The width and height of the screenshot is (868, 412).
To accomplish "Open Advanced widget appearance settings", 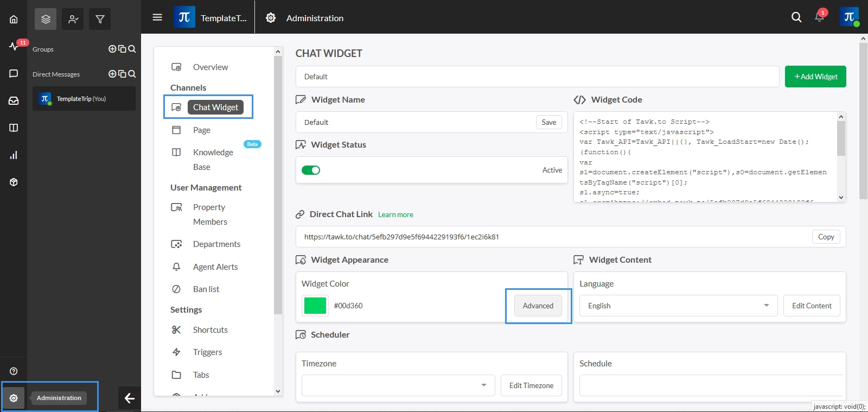I will coord(538,306).
